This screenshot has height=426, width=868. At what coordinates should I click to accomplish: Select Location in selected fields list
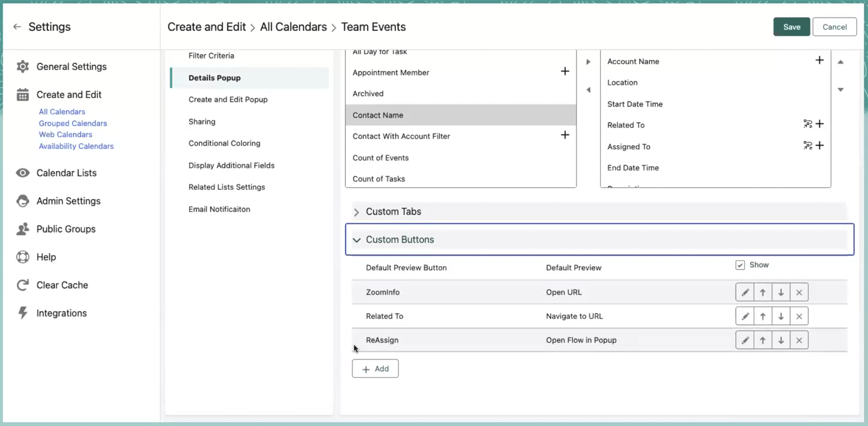(715, 83)
